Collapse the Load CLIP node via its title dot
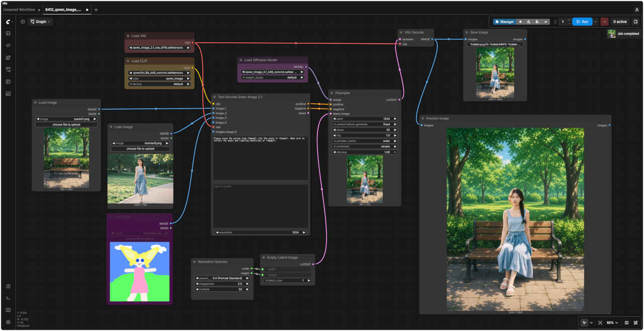This screenshot has height=331, width=644. (128, 61)
